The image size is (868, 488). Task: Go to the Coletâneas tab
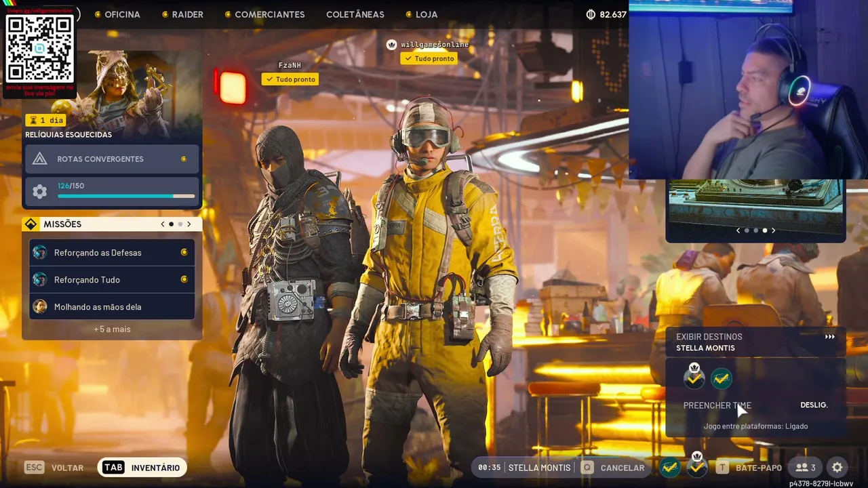[x=355, y=14]
